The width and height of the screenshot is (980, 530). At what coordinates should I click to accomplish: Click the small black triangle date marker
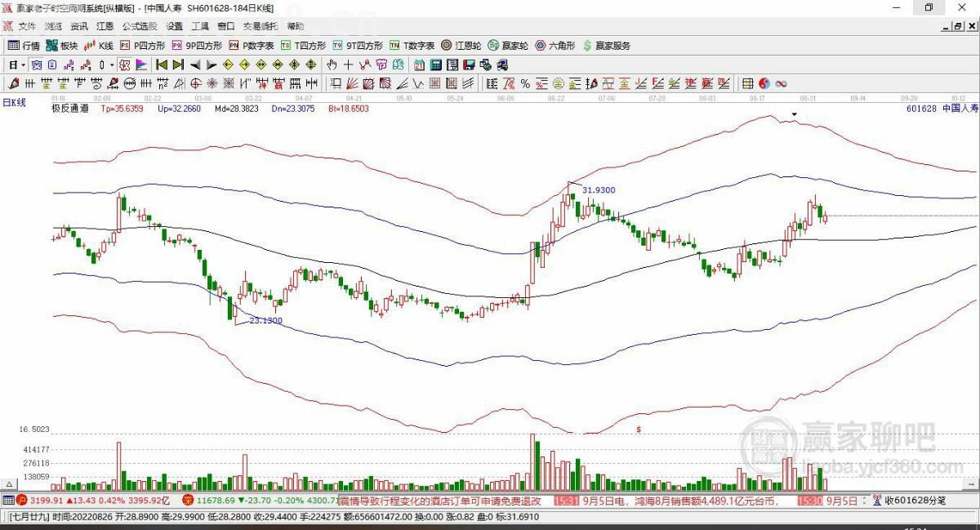point(794,114)
